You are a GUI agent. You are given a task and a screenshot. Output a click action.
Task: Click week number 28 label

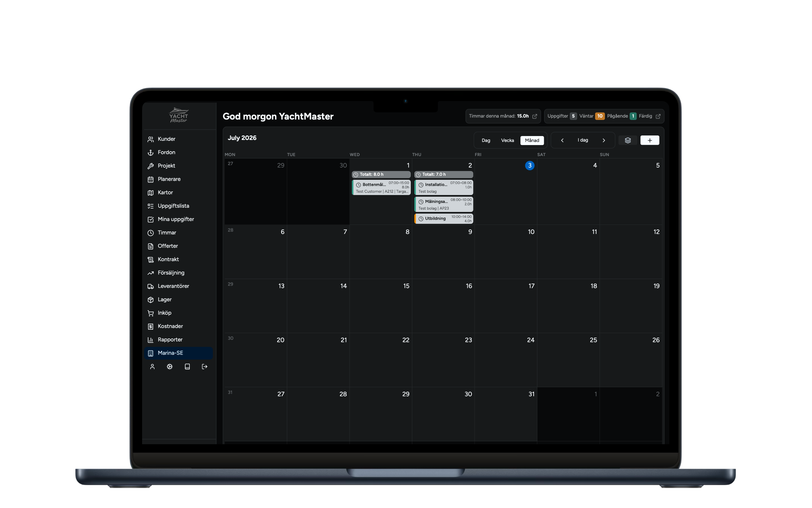(231, 230)
